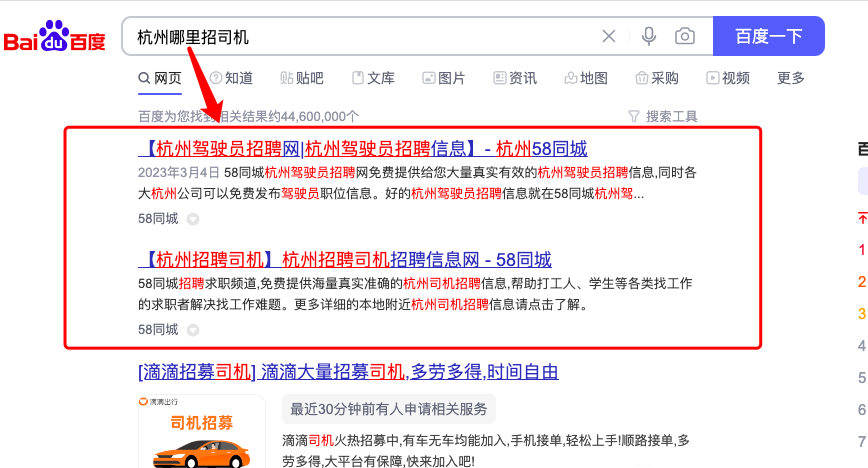This screenshot has height=468, width=868.
Task: Open the 地图 tab
Action: pyautogui.click(x=586, y=78)
